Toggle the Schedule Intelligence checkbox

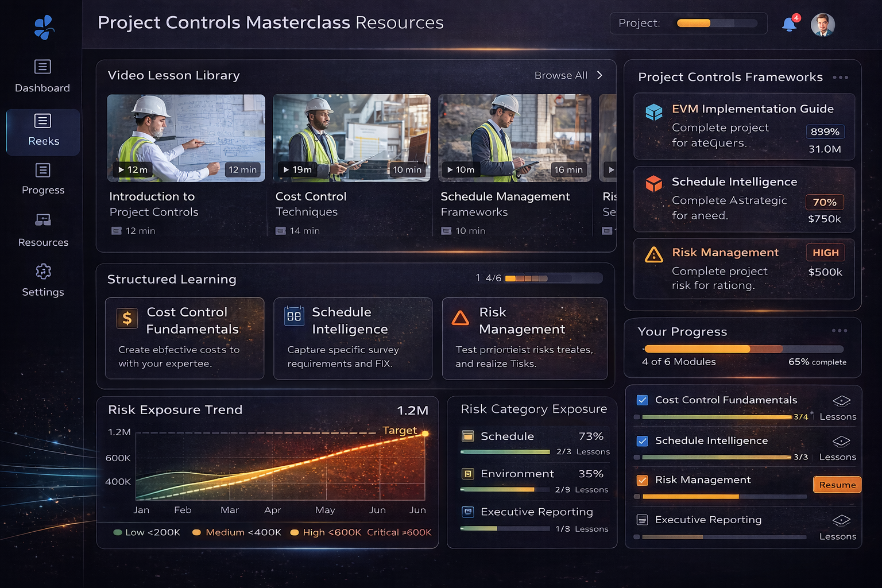(643, 440)
